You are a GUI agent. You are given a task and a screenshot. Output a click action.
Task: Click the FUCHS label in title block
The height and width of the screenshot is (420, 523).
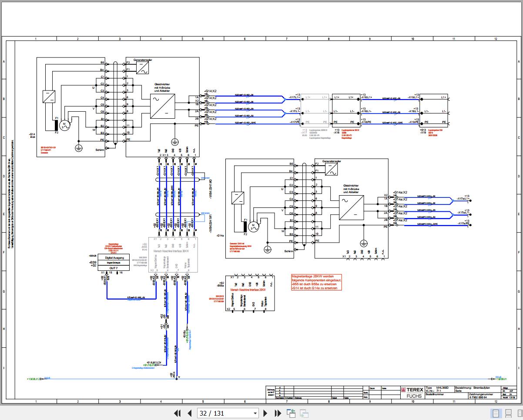point(414,396)
